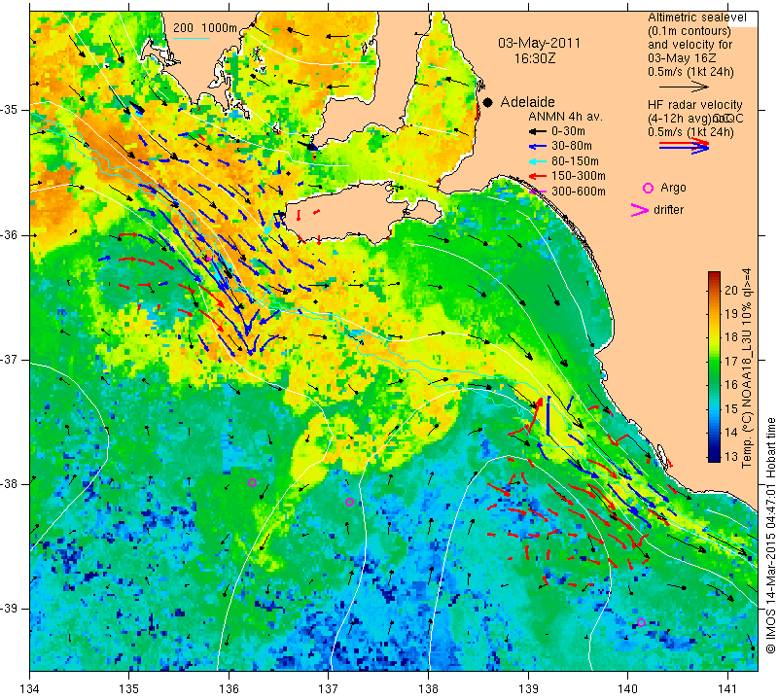Click the 150-300m depth legend label
The height and width of the screenshot is (700, 778).
coord(578,176)
